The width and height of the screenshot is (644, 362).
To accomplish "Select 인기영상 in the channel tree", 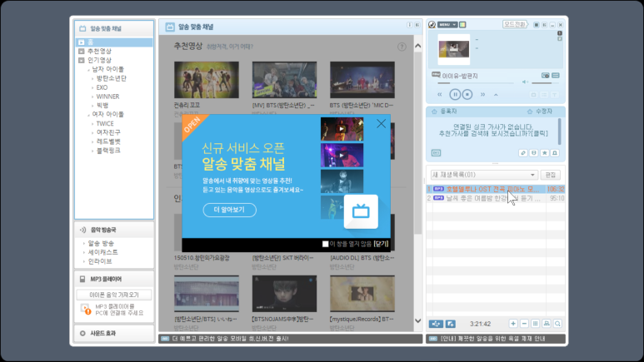I will coord(99,60).
